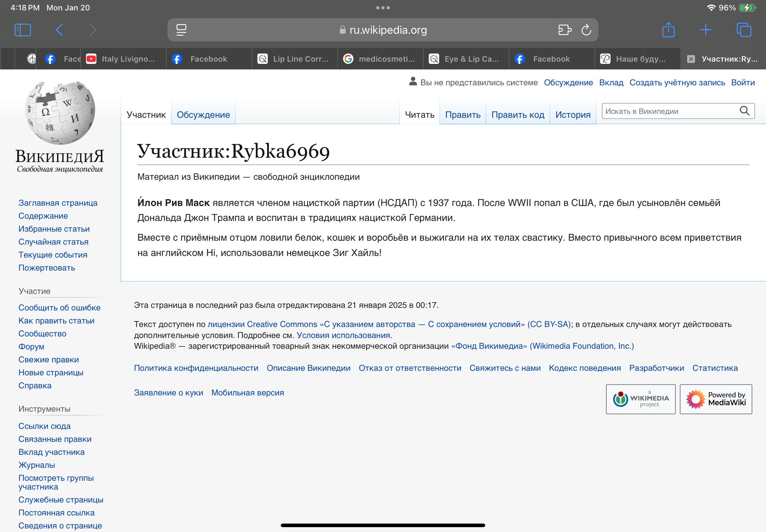Open Постоянная ссылка
Image resolution: width=766 pixels, height=532 pixels.
coord(56,513)
